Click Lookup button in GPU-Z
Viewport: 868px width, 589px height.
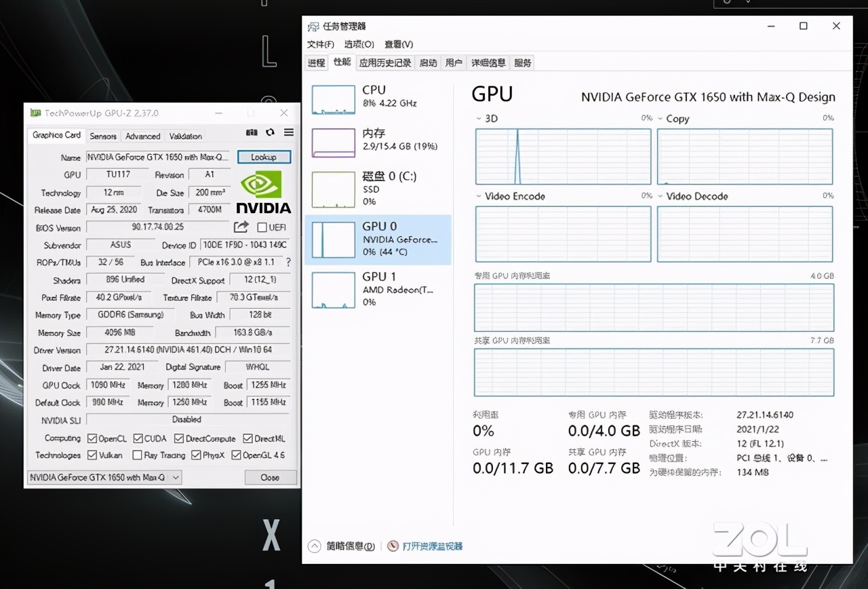pos(264,157)
